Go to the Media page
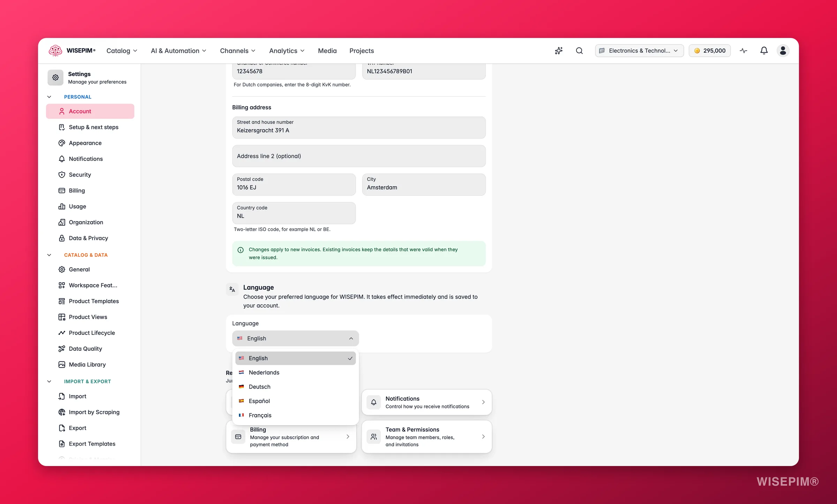Image resolution: width=837 pixels, height=504 pixels. 327,51
